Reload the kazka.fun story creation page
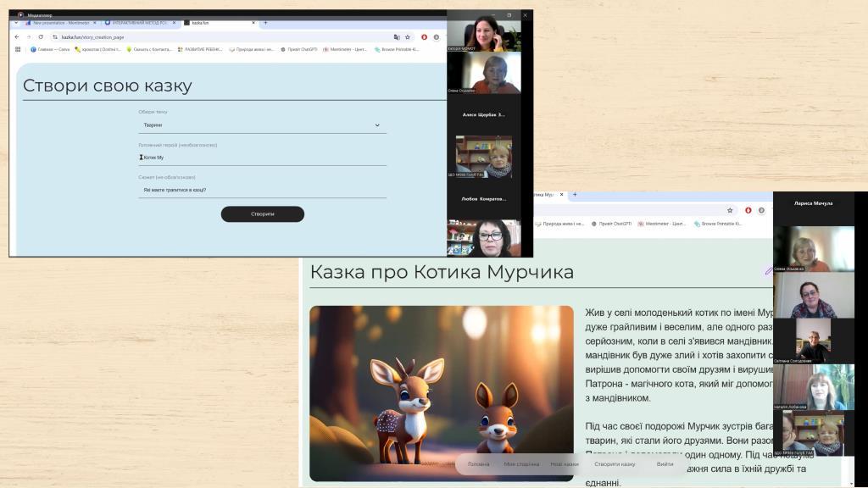Image resolution: width=868 pixels, height=488 pixels. [x=41, y=37]
